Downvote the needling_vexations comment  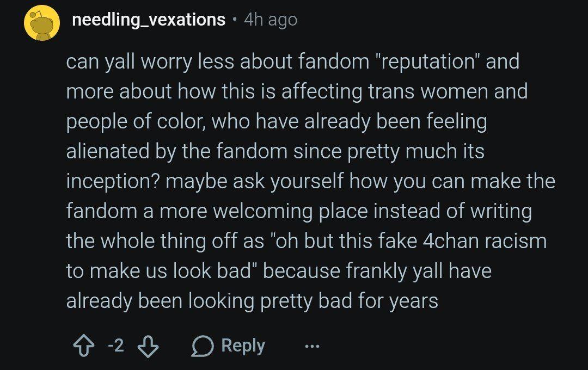(x=148, y=346)
